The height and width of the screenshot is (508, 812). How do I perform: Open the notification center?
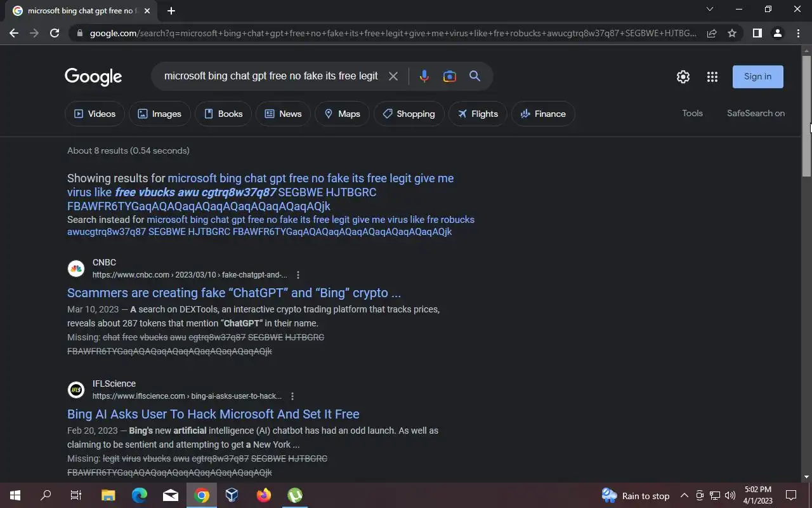coord(791,495)
